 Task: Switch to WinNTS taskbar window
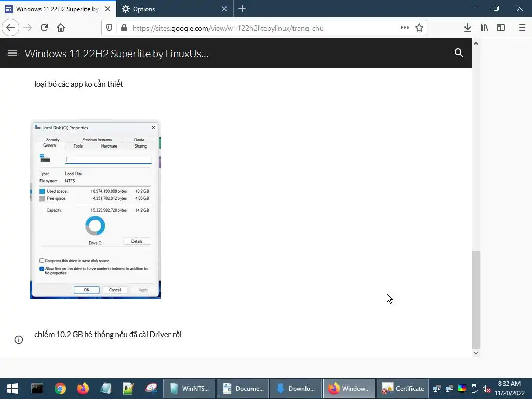pyautogui.click(x=189, y=389)
